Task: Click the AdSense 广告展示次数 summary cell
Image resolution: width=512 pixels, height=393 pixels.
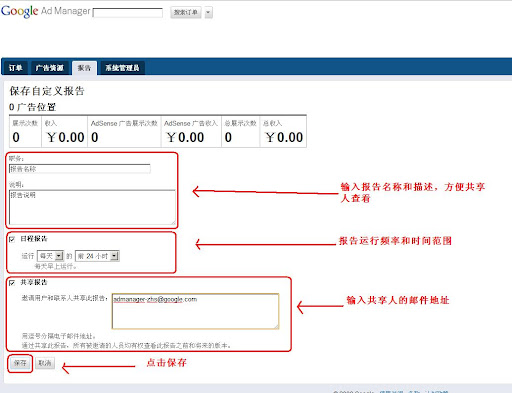Action: pos(124,131)
